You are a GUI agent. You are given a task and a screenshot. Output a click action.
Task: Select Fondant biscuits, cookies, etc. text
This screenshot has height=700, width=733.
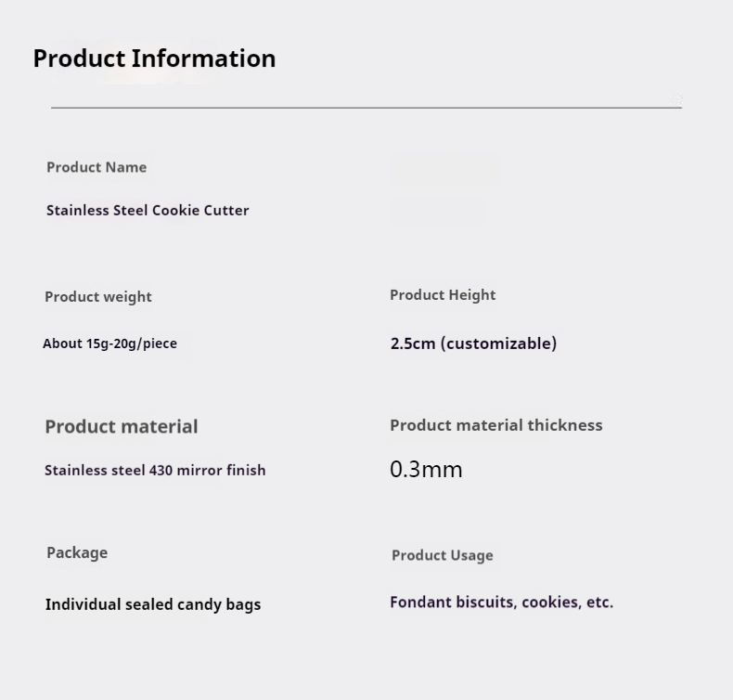point(502,602)
